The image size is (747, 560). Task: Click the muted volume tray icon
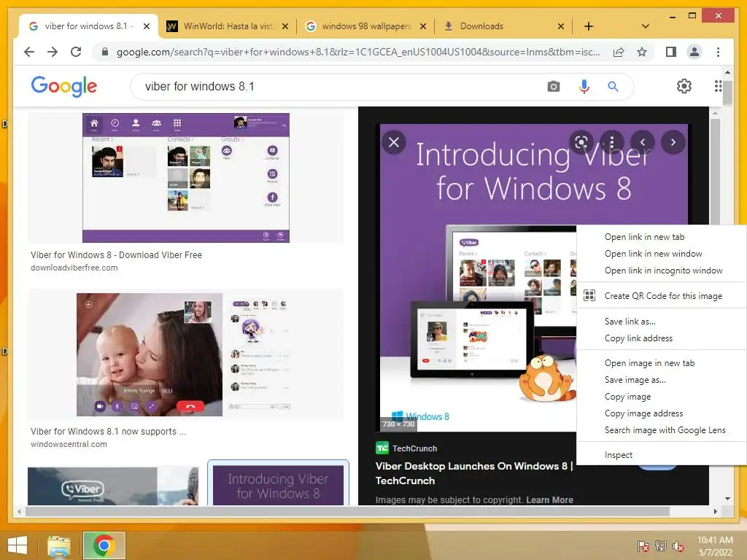(x=678, y=545)
